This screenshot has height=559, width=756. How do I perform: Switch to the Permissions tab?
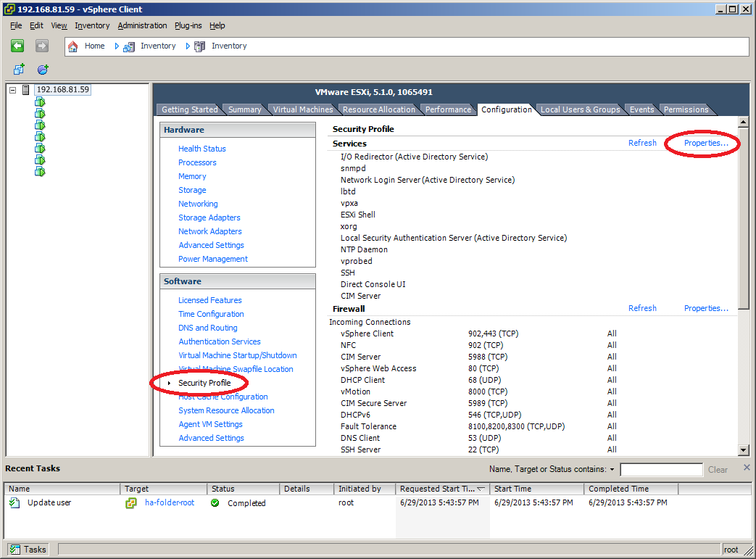pos(686,109)
